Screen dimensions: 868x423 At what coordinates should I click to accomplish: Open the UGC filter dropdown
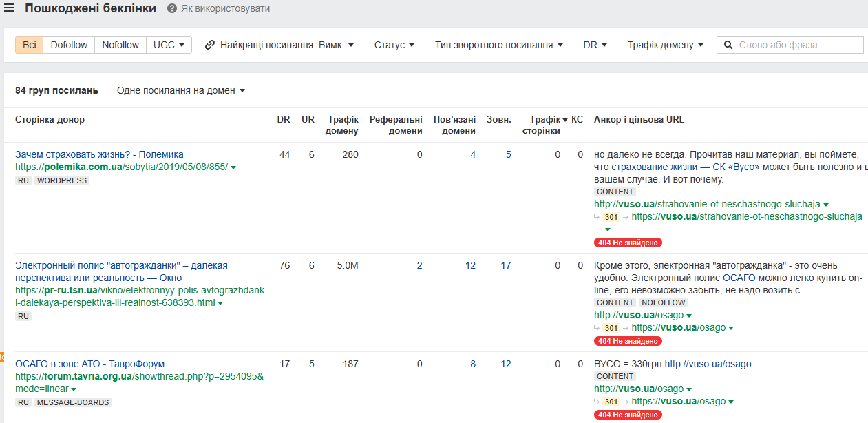click(x=169, y=45)
